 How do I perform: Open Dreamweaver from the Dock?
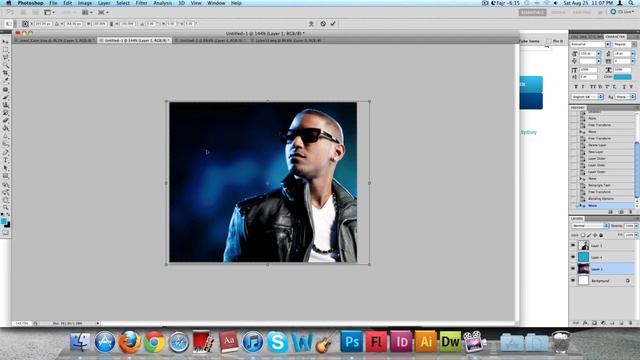450,341
